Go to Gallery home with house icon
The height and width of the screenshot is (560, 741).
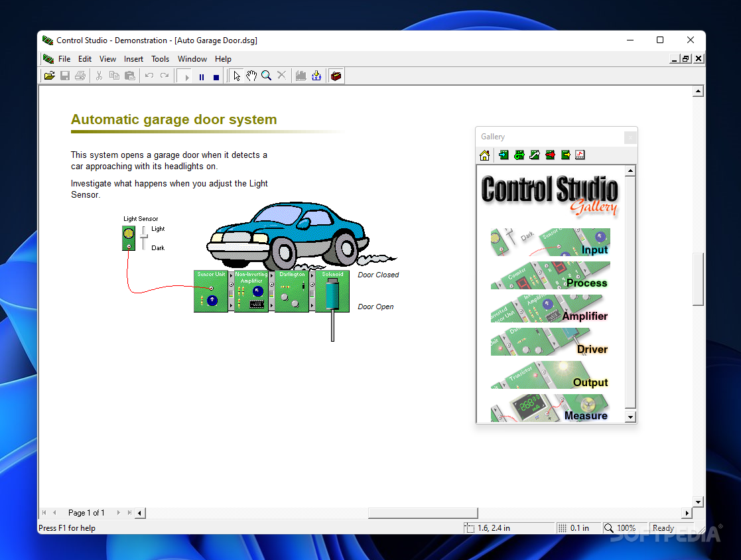(x=484, y=155)
